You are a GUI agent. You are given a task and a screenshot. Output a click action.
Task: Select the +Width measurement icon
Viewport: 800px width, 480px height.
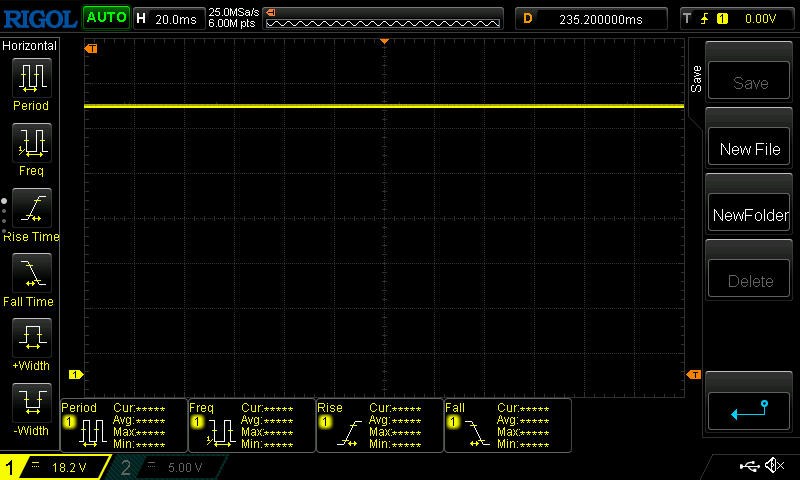tap(30, 339)
